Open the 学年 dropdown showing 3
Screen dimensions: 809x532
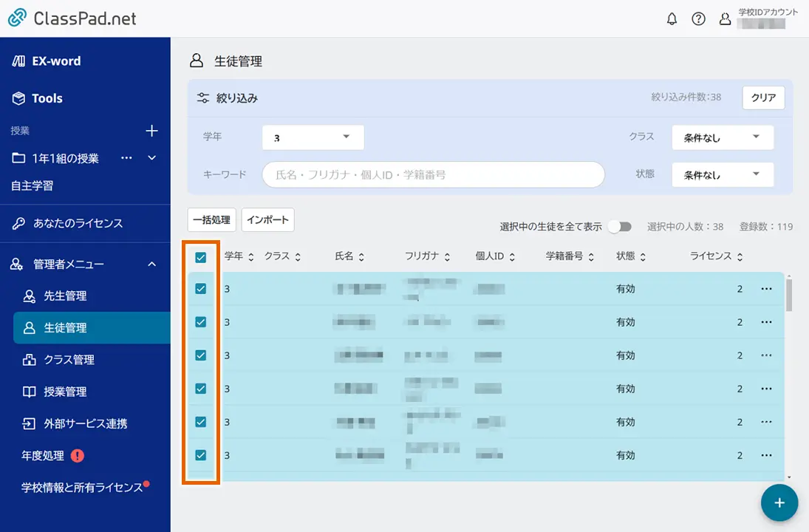(314, 137)
